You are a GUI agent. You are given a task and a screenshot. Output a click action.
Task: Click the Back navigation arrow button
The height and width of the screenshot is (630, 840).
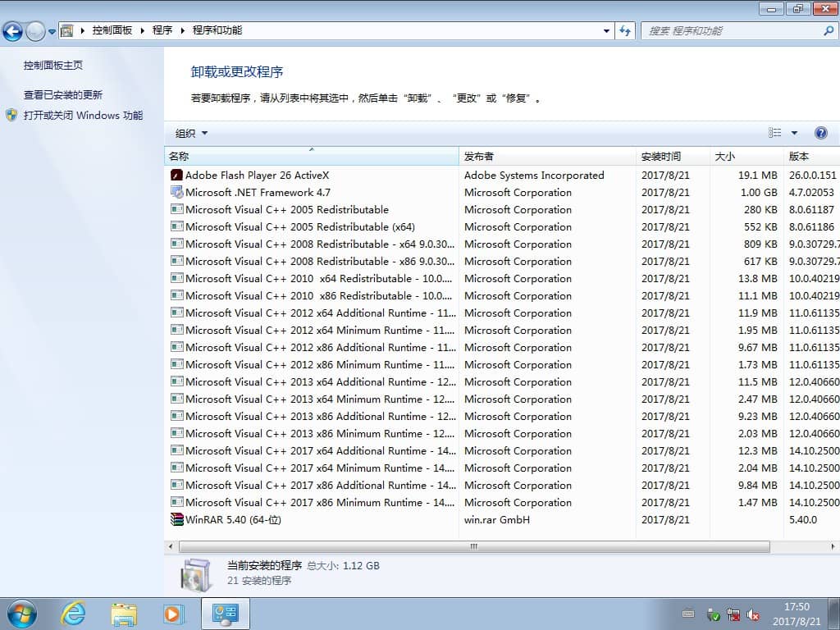[x=13, y=31]
